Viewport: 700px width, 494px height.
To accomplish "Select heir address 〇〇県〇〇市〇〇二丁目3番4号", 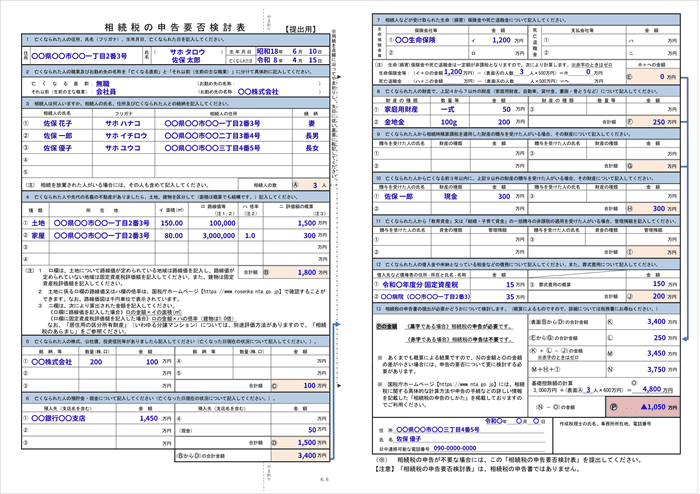I will click(212, 136).
